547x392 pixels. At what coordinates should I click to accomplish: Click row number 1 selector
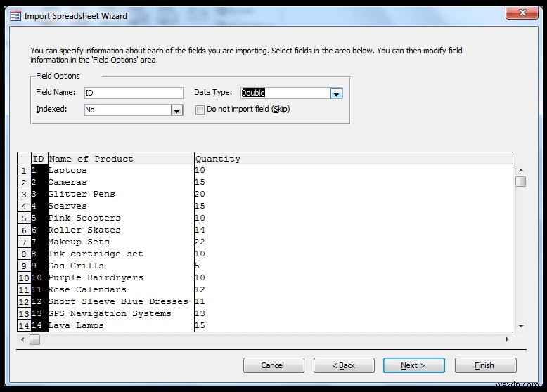tap(24, 171)
